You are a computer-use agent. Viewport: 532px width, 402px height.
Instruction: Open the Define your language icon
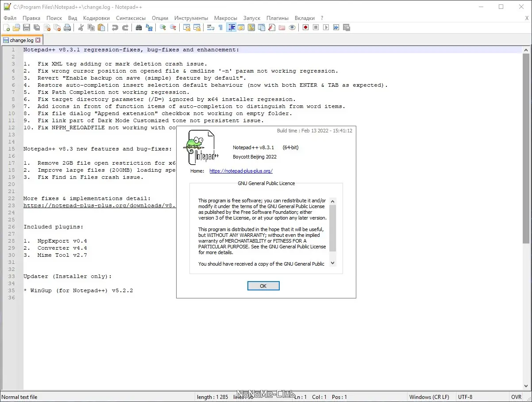click(x=241, y=27)
